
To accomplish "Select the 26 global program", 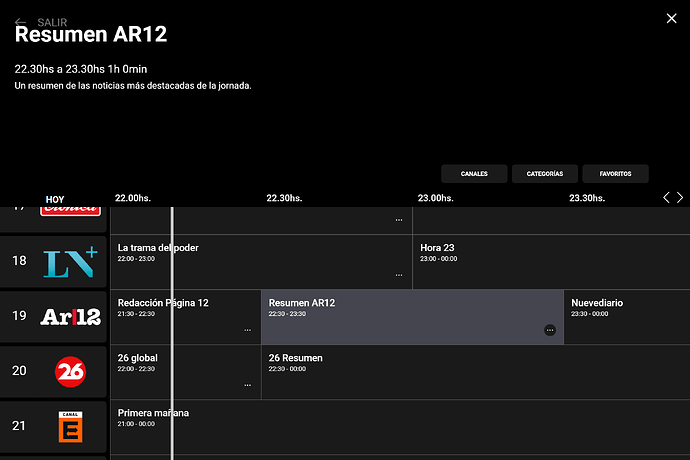I will coord(186,372).
